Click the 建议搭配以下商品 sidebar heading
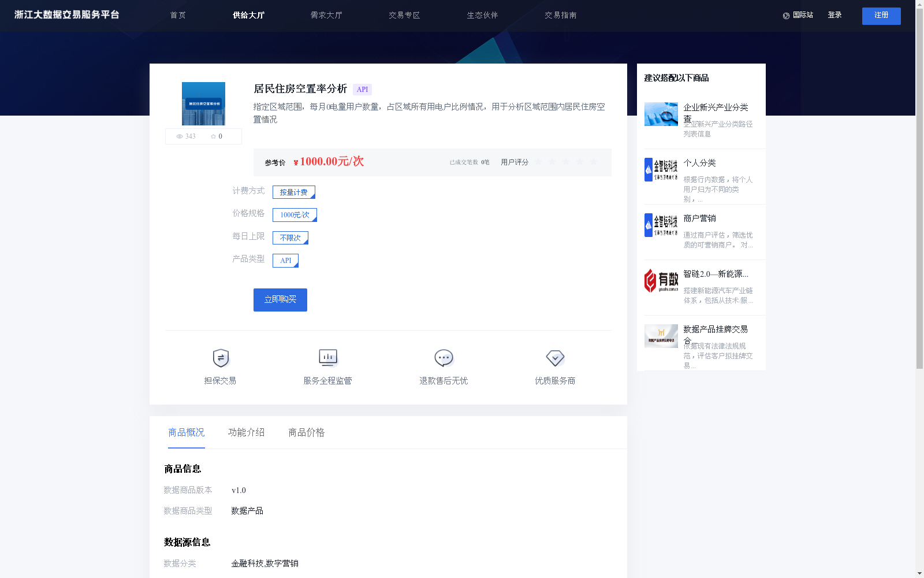Image resolution: width=924 pixels, height=578 pixels. pyautogui.click(x=676, y=78)
